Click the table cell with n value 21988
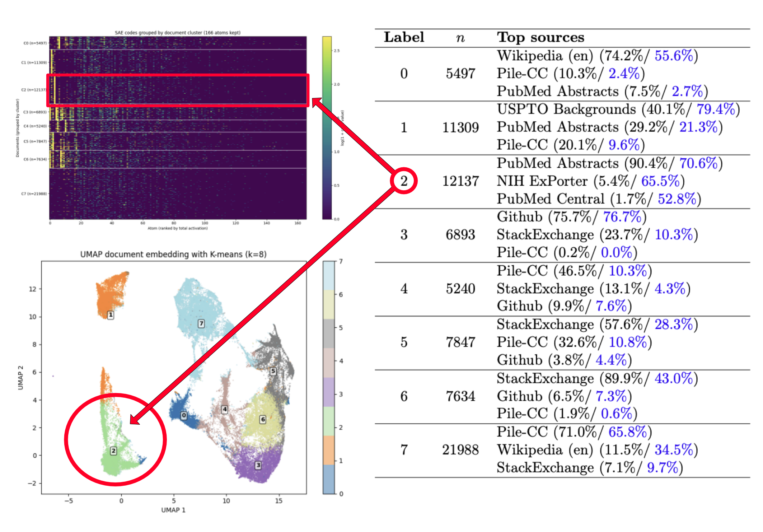 pos(460,450)
